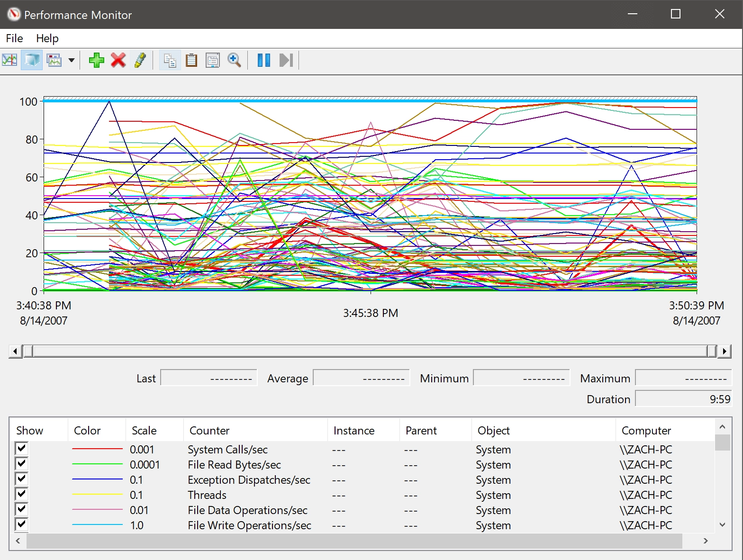Pause the display with Freeze button
This screenshot has height=560, width=743.
click(x=264, y=60)
